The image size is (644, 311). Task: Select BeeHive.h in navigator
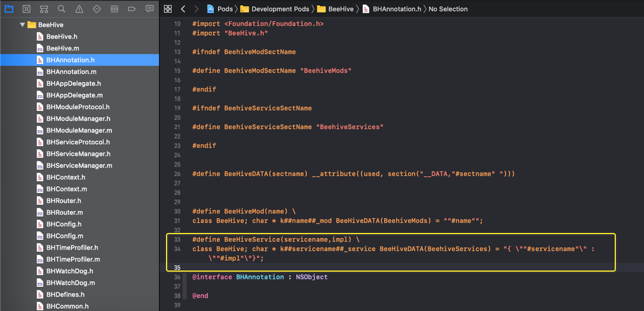80,36
